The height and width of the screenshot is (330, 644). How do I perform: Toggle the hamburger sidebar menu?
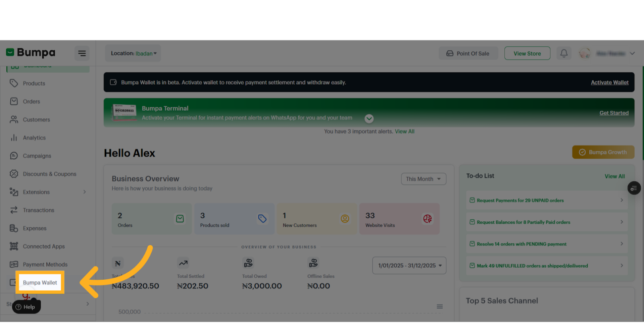pos(82,53)
